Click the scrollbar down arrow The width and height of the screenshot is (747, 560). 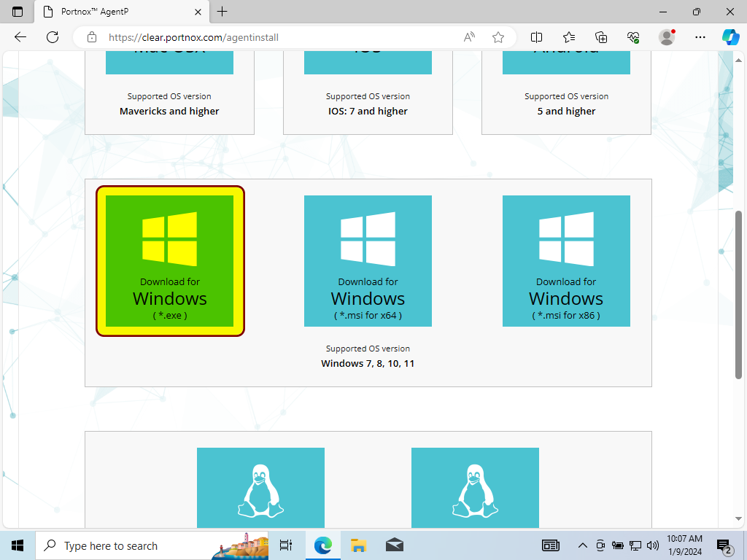point(738,518)
